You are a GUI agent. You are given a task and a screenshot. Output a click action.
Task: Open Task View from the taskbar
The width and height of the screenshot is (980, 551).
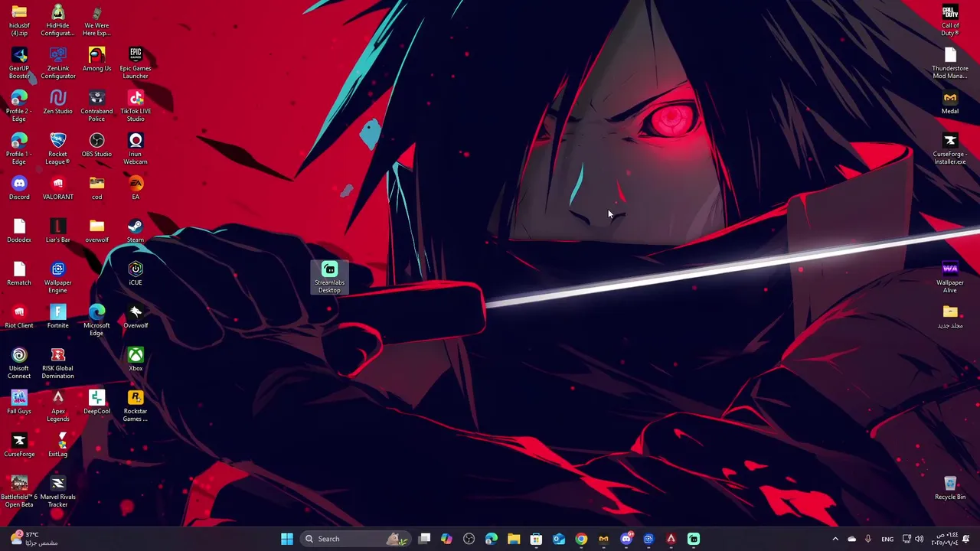pos(424,539)
